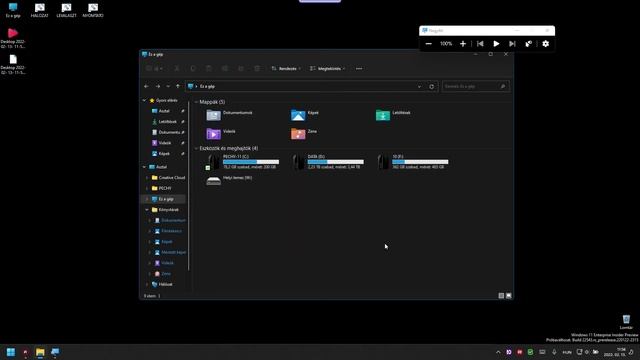Select the Helyi lemez removable drive
This screenshot has width=640, height=360.
[229, 180]
